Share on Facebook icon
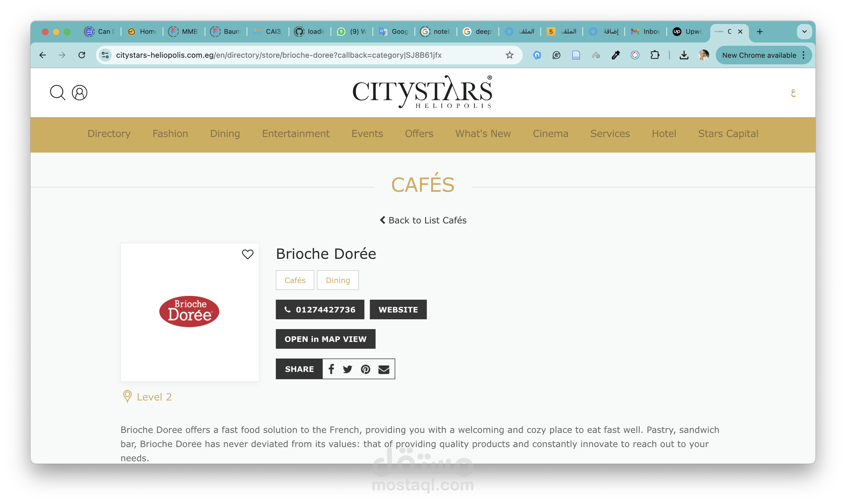This screenshot has height=504, width=846. (x=331, y=369)
